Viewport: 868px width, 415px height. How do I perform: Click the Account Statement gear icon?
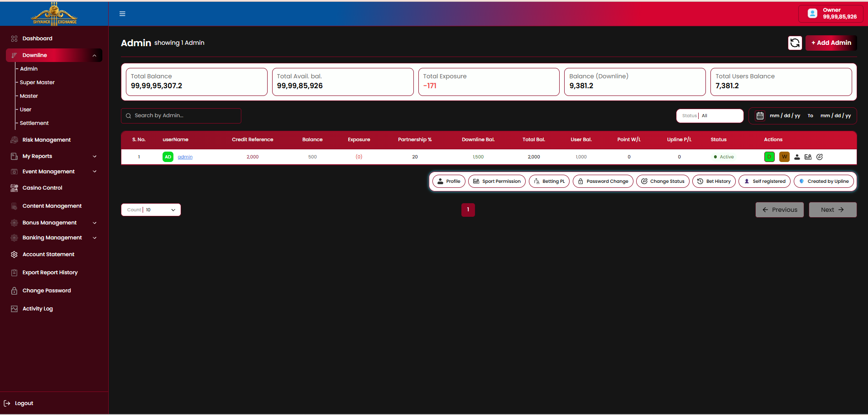[x=14, y=254]
